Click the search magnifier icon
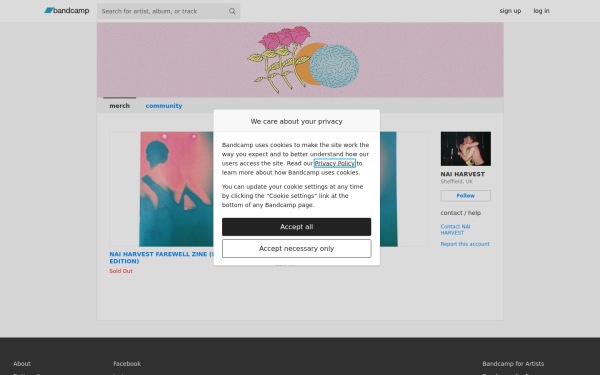This screenshot has width=600, height=375. tap(232, 11)
